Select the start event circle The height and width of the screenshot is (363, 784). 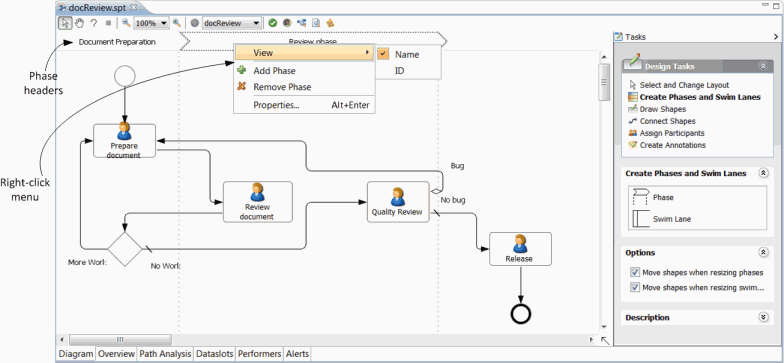click(124, 76)
